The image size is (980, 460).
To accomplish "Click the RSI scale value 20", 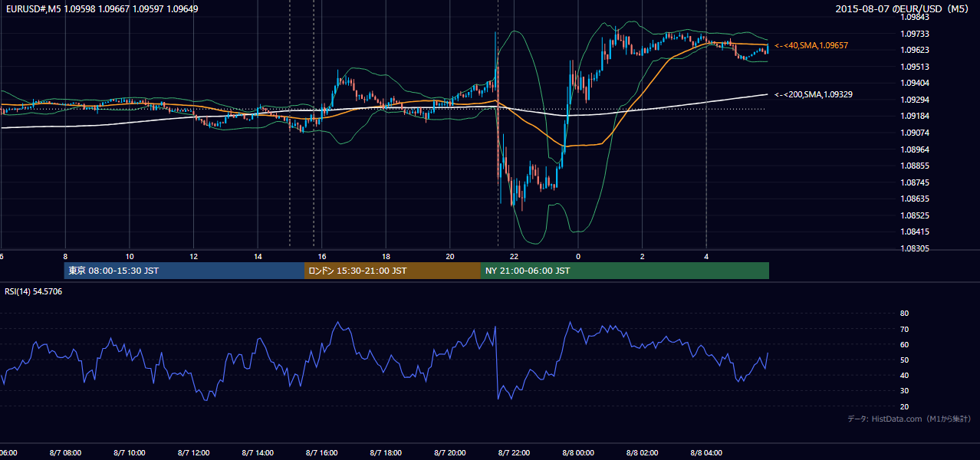I will click(x=904, y=406).
